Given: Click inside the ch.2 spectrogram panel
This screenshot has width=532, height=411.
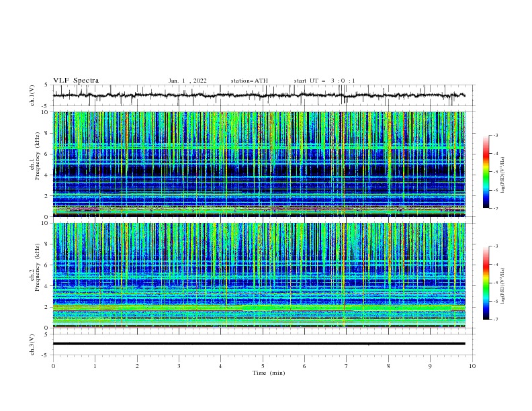Looking at the screenshot, I should click(259, 275).
